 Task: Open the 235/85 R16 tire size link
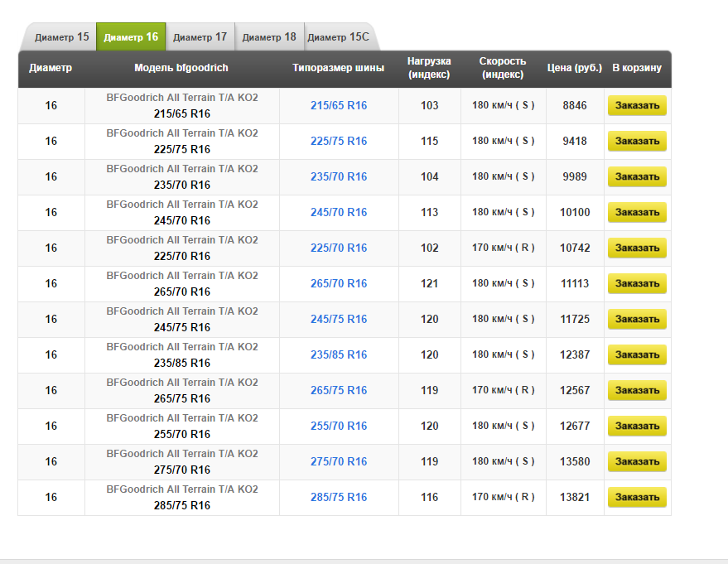click(339, 355)
